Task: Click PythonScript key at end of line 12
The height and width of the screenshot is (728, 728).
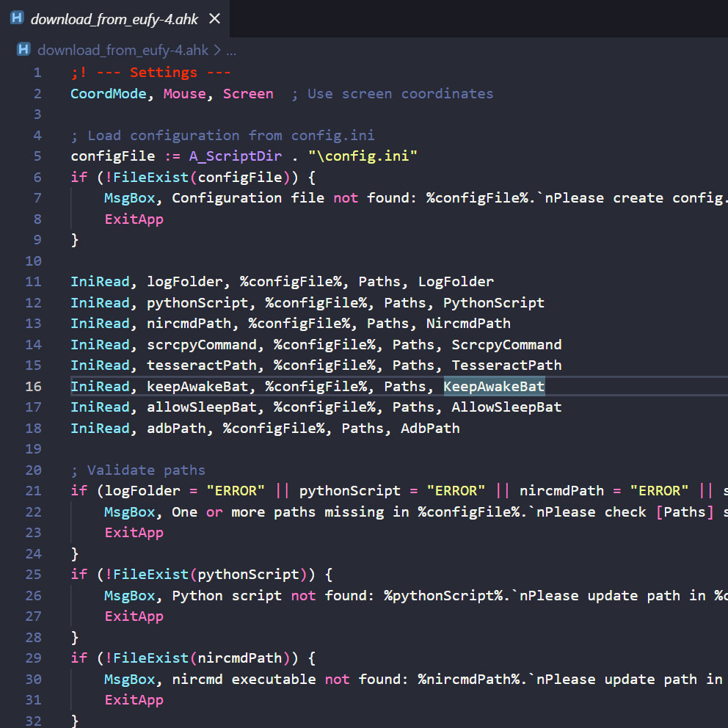Action: (494, 302)
